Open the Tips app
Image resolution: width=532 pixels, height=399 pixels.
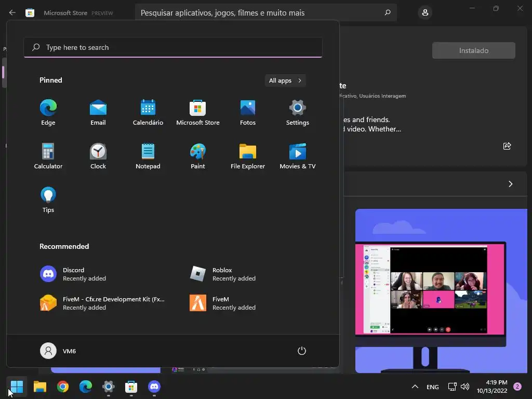pyautogui.click(x=48, y=200)
